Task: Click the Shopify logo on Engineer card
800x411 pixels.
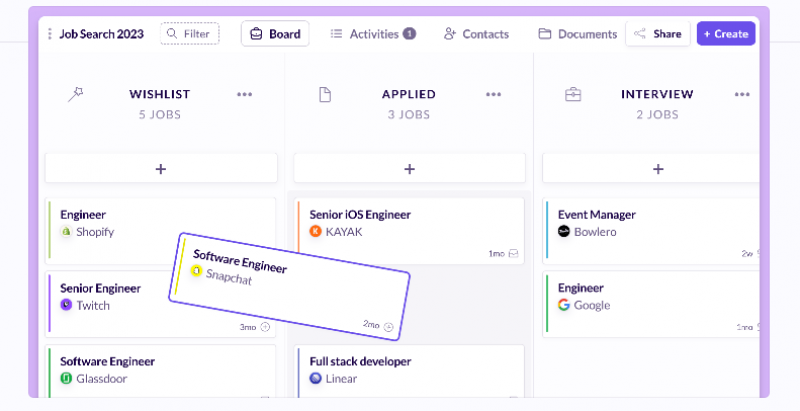Action: click(66, 232)
